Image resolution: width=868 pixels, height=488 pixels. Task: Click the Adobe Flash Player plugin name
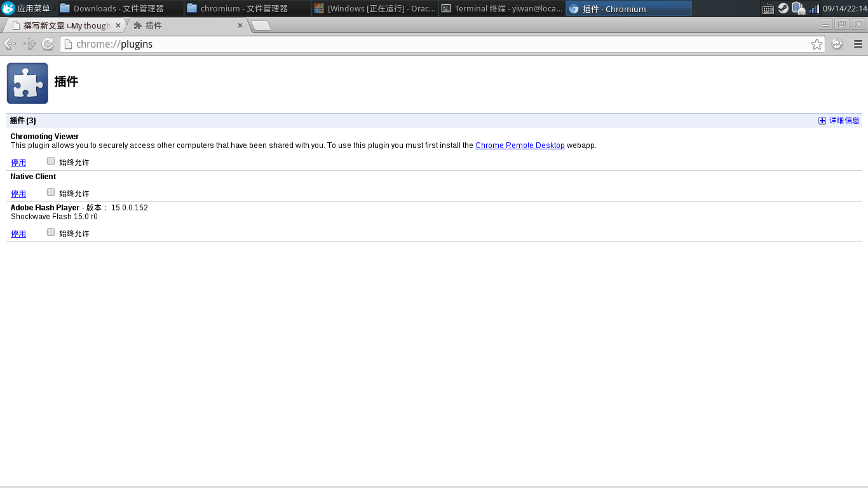pos(45,208)
